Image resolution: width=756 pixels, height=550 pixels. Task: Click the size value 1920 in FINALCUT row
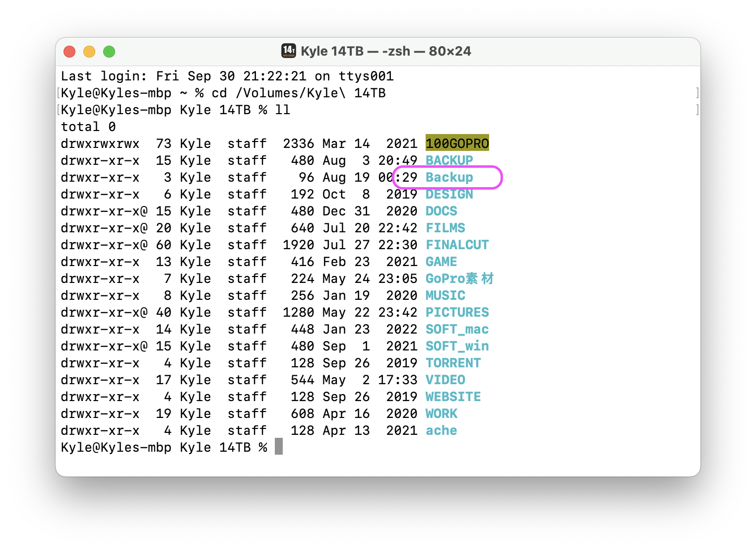click(299, 245)
